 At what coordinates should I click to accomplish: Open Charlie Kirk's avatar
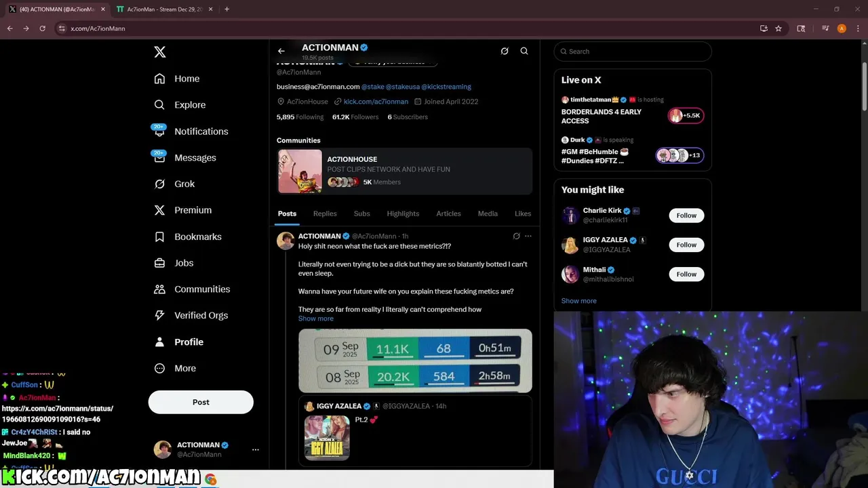click(x=570, y=216)
